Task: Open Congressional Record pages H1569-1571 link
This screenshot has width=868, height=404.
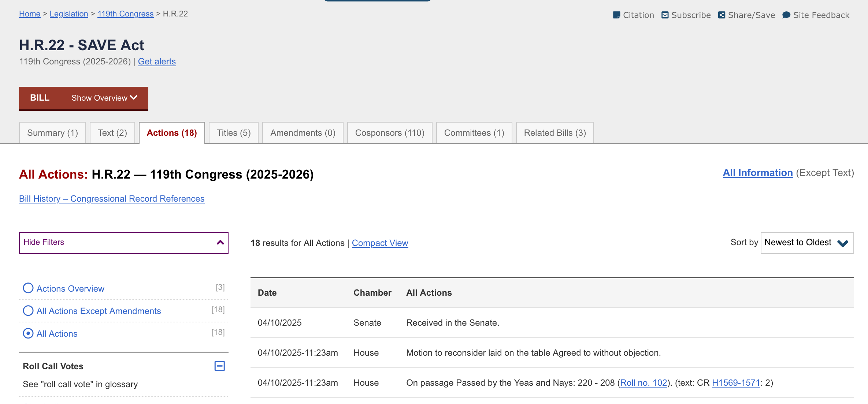Action: click(736, 383)
